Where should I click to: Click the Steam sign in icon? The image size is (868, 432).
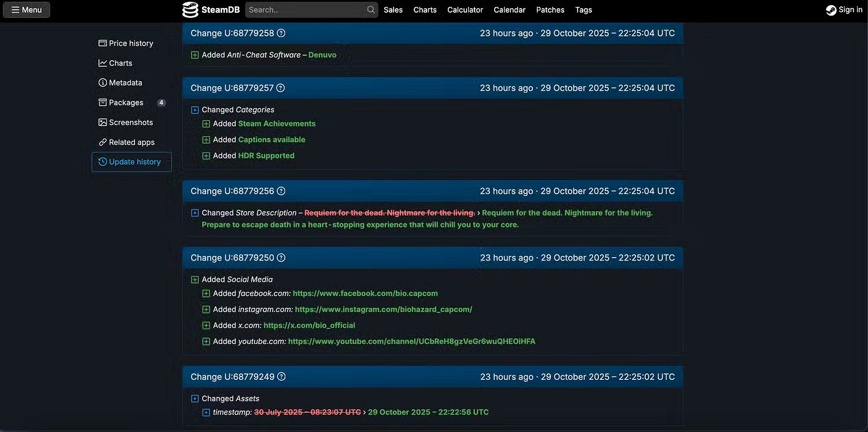point(831,10)
